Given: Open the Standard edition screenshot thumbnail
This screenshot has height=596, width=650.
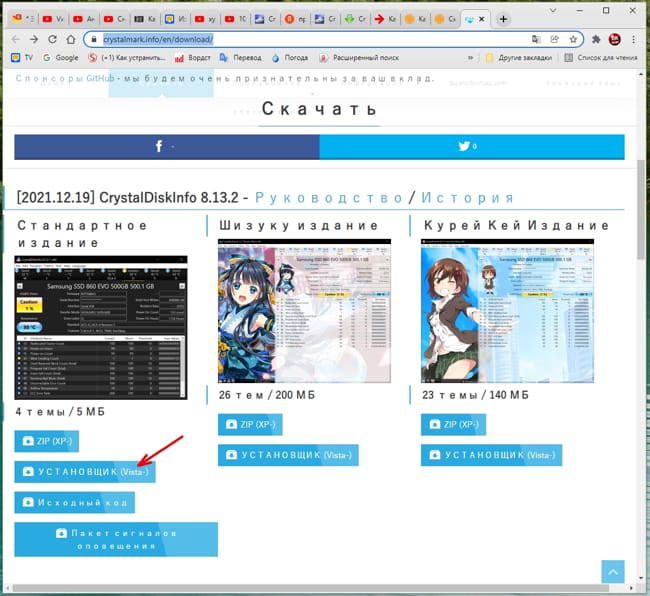Looking at the screenshot, I should click(101, 327).
